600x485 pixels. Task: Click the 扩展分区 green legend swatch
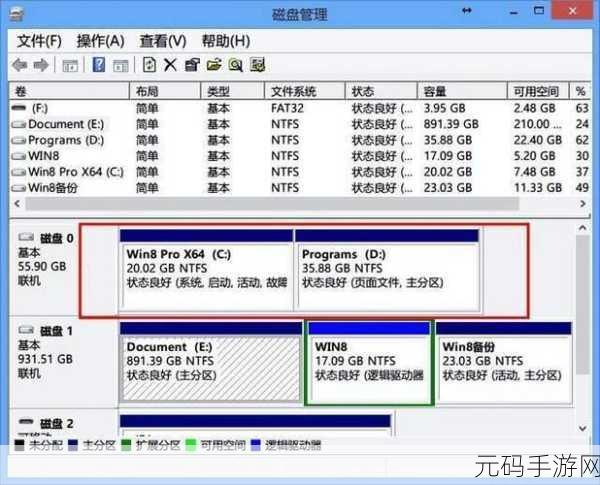coord(126,445)
